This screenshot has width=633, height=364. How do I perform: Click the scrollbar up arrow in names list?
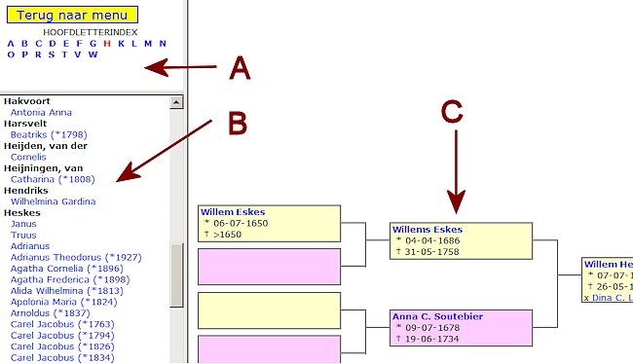(176, 102)
